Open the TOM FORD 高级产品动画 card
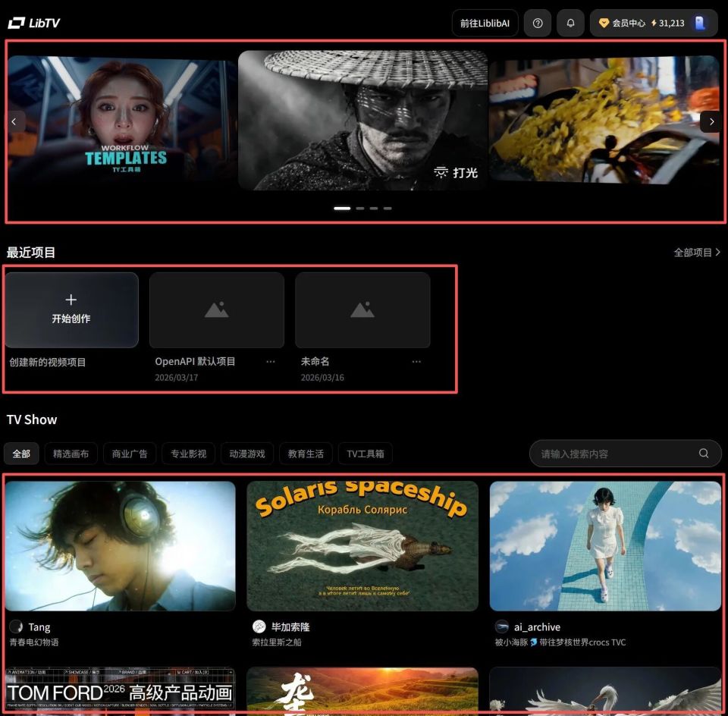The image size is (728, 716). [121, 689]
